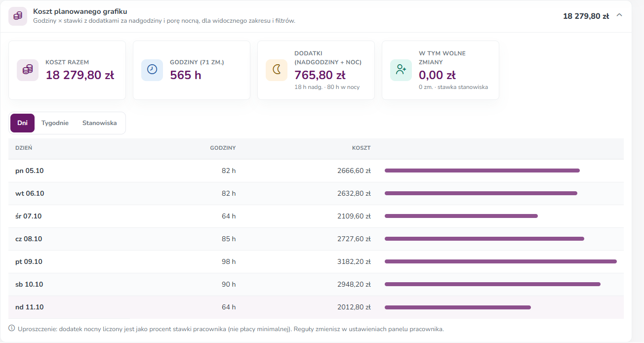This screenshot has height=343, width=644.
Task: Click the 90 h hours value
Action: pyautogui.click(x=229, y=284)
